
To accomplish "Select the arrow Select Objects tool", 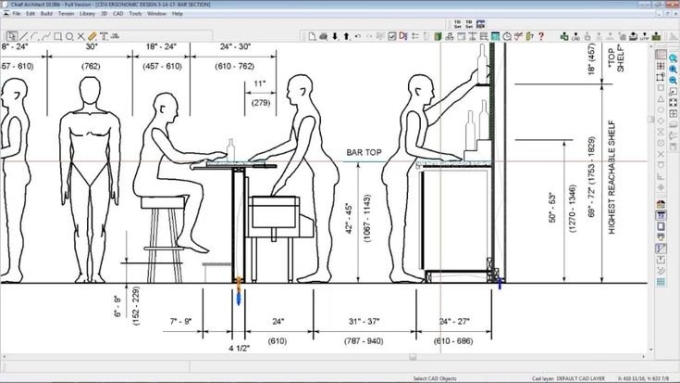I will 12,36.
